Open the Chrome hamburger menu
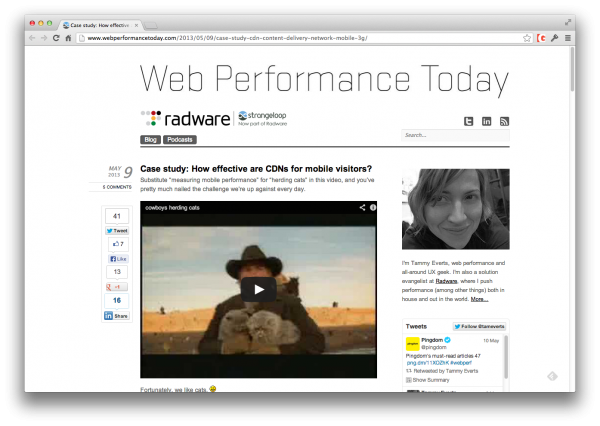600x426 pixels. (568, 38)
